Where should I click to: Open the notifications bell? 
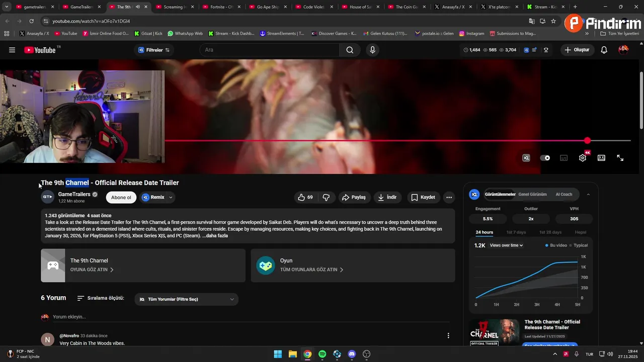(604, 50)
